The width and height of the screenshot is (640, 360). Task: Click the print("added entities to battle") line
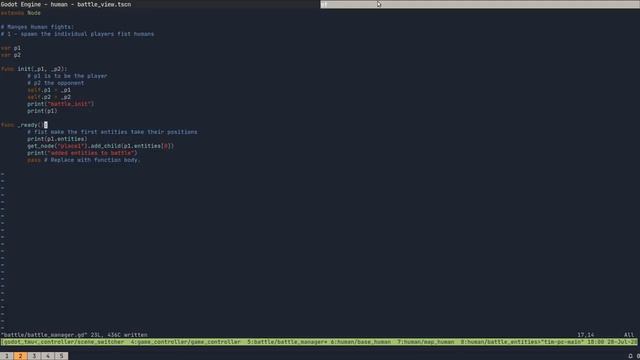coord(82,153)
